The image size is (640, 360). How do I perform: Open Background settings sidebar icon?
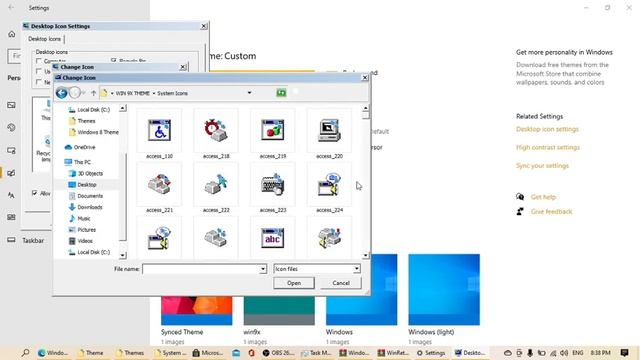coord(11,105)
